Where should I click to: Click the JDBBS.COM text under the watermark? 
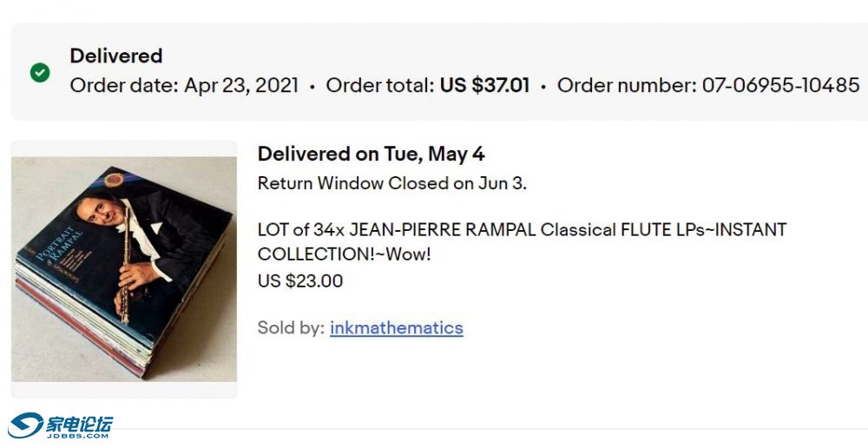[82, 435]
